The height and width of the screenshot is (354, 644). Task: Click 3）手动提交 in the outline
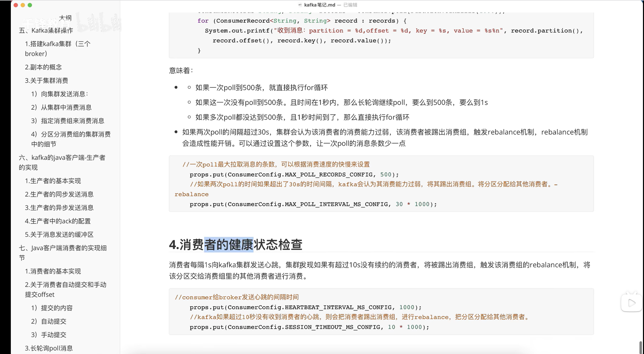coord(48,335)
